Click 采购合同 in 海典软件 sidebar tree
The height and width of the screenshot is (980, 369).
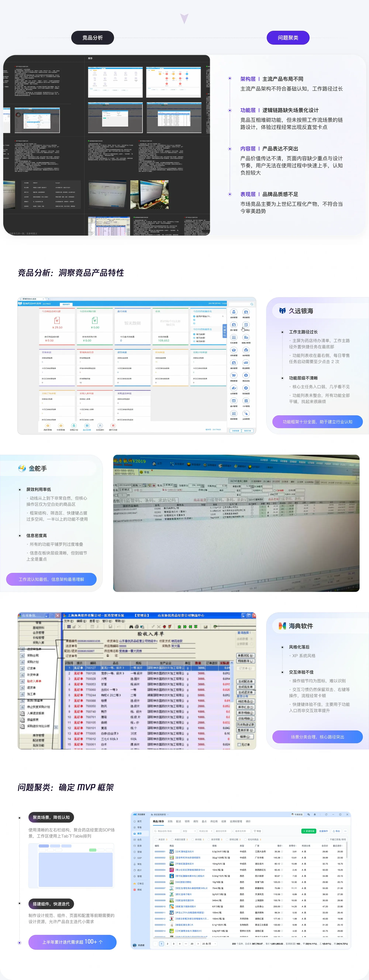[x=33, y=656]
